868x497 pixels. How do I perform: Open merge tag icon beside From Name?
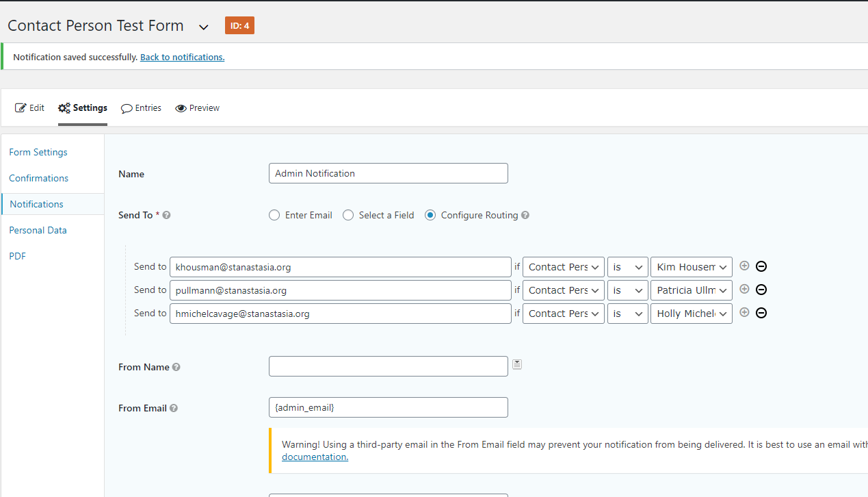(517, 364)
